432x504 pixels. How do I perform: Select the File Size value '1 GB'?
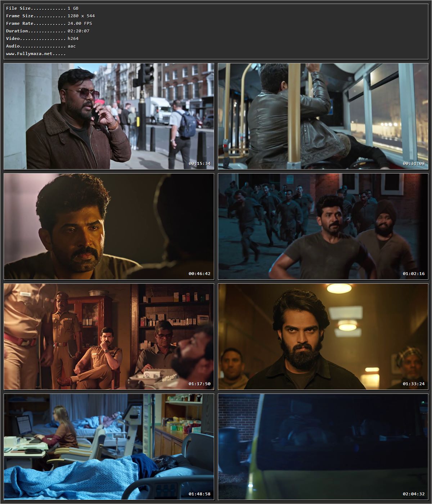point(73,8)
